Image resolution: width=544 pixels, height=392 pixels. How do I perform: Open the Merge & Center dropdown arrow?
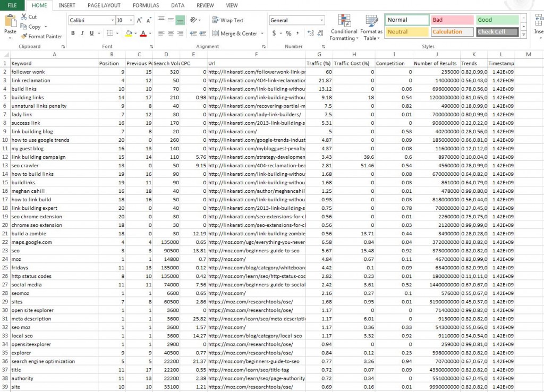point(261,33)
